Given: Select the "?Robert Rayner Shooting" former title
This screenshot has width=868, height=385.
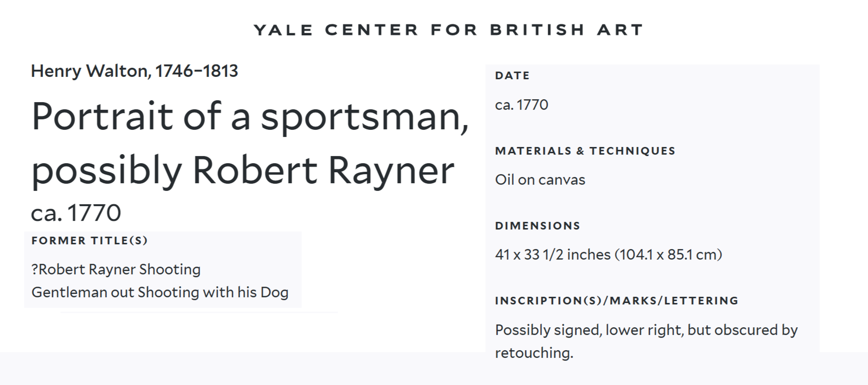Looking at the screenshot, I should (x=116, y=270).
